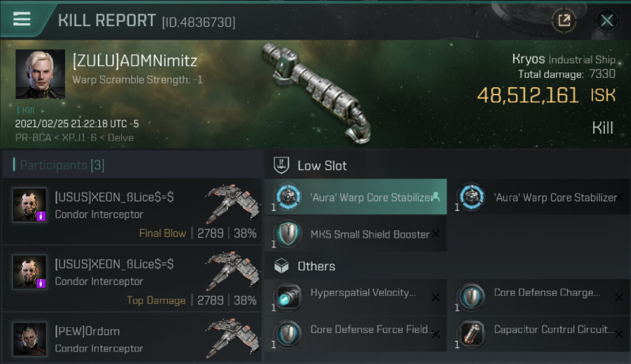Close the kill report window

[607, 20]
